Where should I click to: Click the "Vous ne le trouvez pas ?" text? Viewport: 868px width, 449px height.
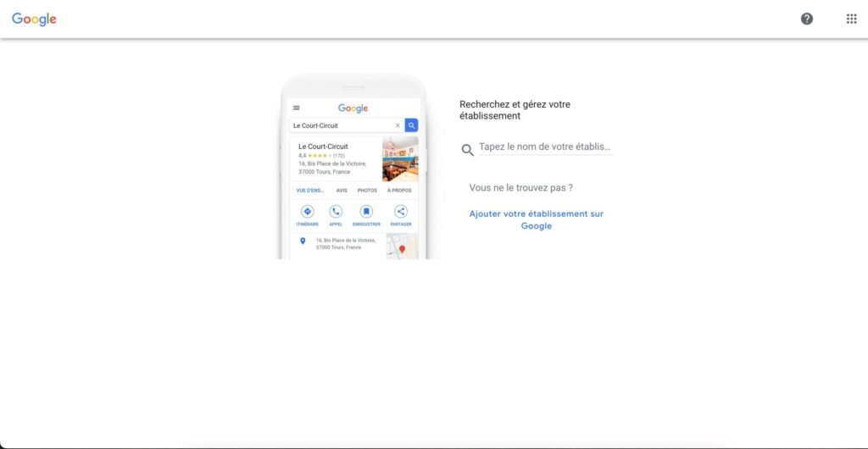(521, 188)
